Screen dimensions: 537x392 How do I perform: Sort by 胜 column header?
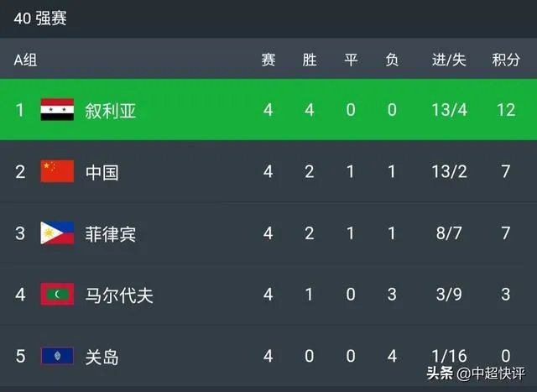click(310, 60)
